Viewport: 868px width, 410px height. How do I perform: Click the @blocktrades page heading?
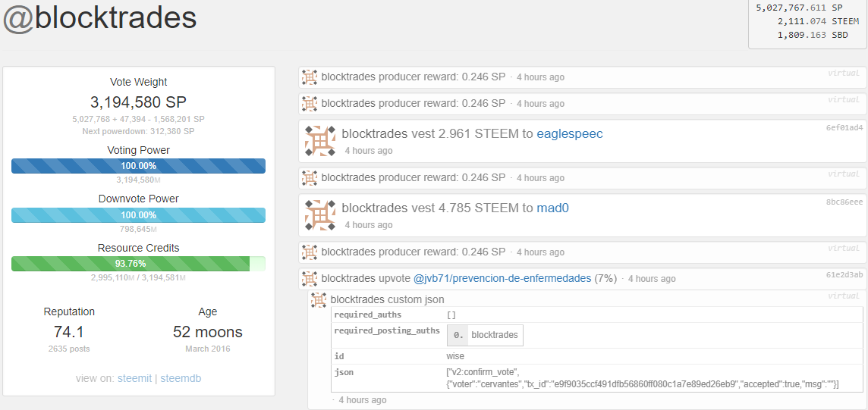point(99,18)
